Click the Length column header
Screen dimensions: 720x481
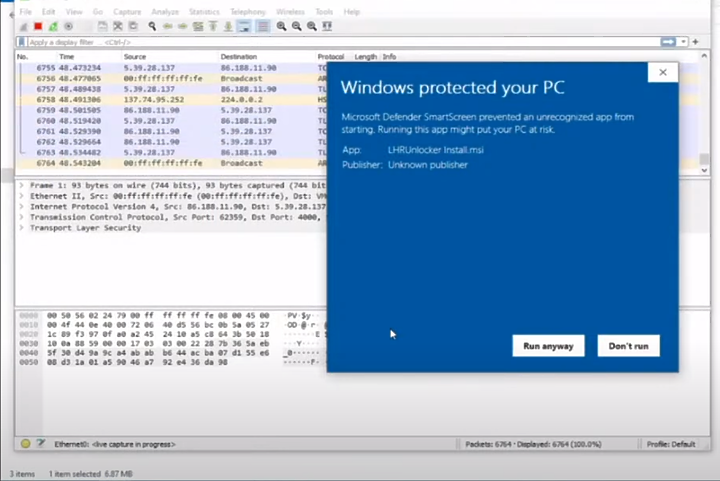click(366, 57)
